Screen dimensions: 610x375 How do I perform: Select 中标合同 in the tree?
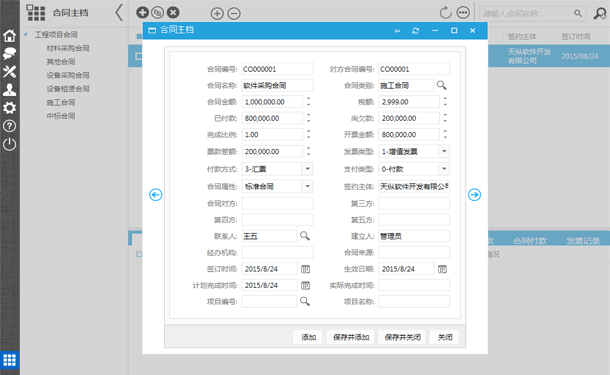61,116
